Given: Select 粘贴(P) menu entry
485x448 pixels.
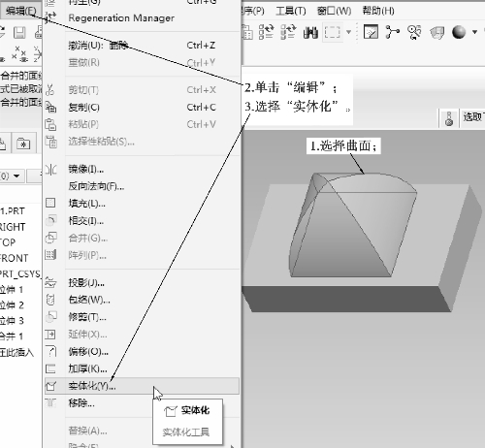Looking at the screenshot, I should [143, 124].
